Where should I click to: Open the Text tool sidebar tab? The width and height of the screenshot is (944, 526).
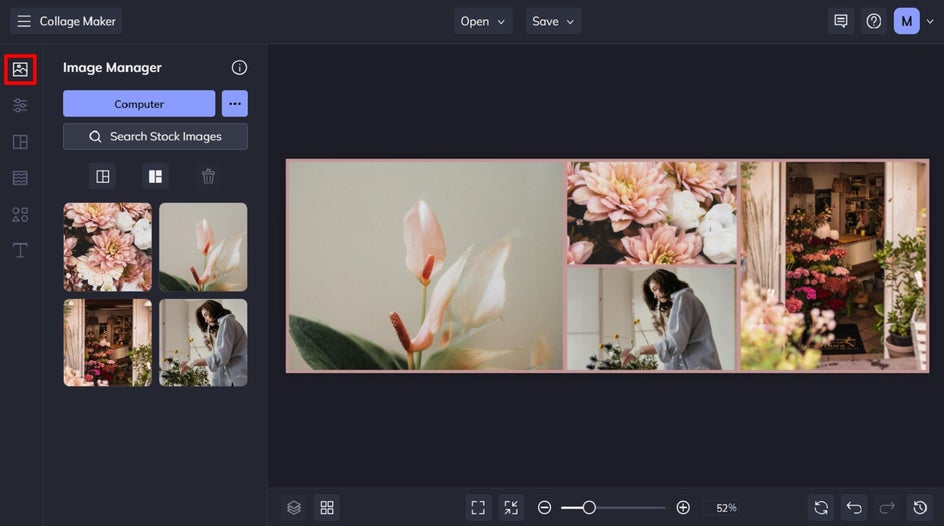pyautogui.click(x=20, y=250)
